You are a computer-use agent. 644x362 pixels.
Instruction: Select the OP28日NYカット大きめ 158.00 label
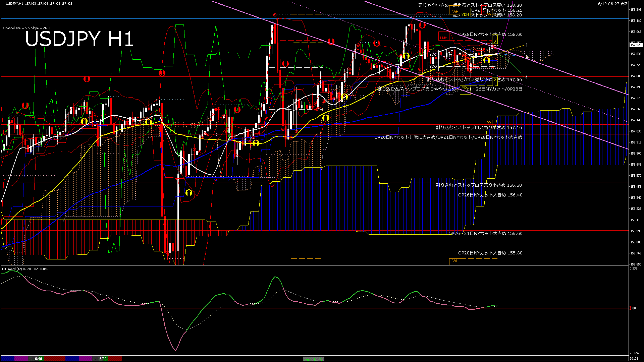[x=490, y=35]
